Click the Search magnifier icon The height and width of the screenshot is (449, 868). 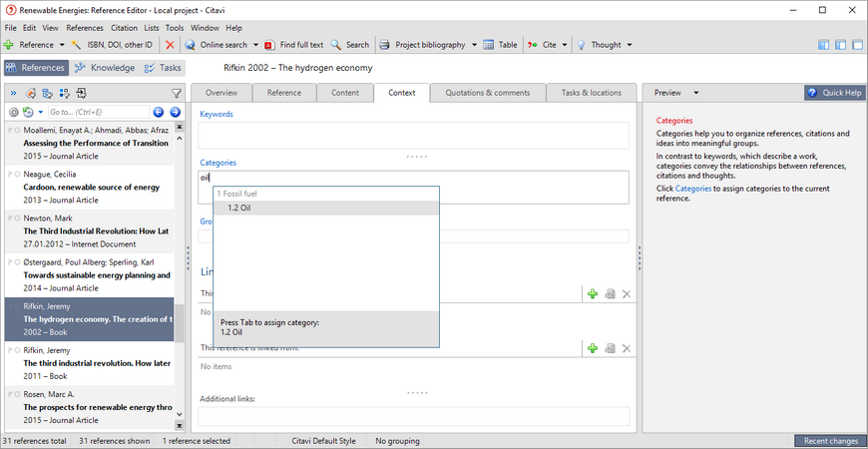(x=335, y=45)
